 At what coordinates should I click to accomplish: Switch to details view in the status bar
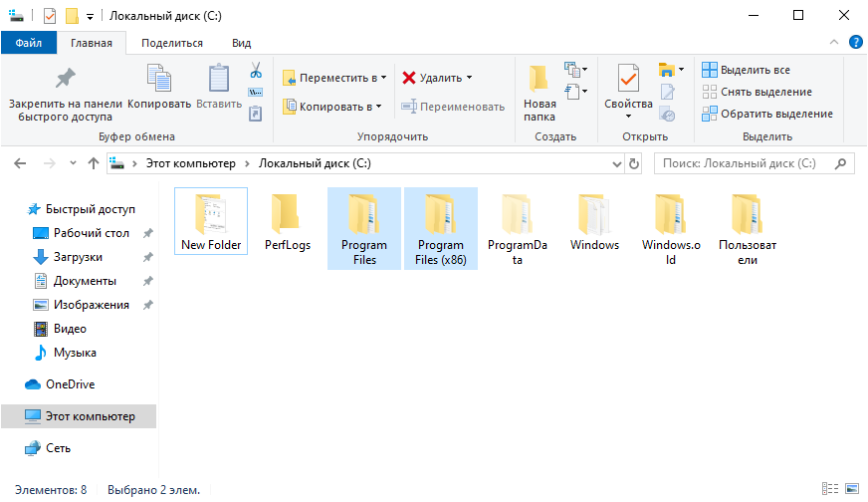pos(831,490)
